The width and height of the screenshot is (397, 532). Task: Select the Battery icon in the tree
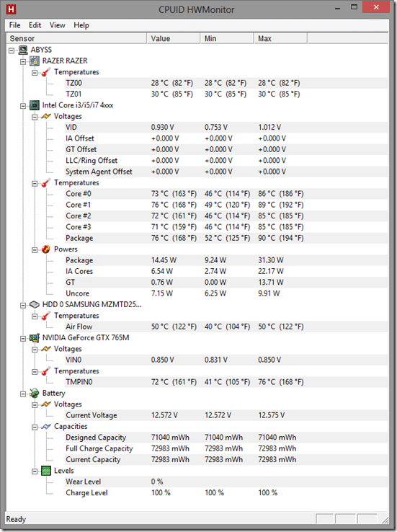point(35,393)
